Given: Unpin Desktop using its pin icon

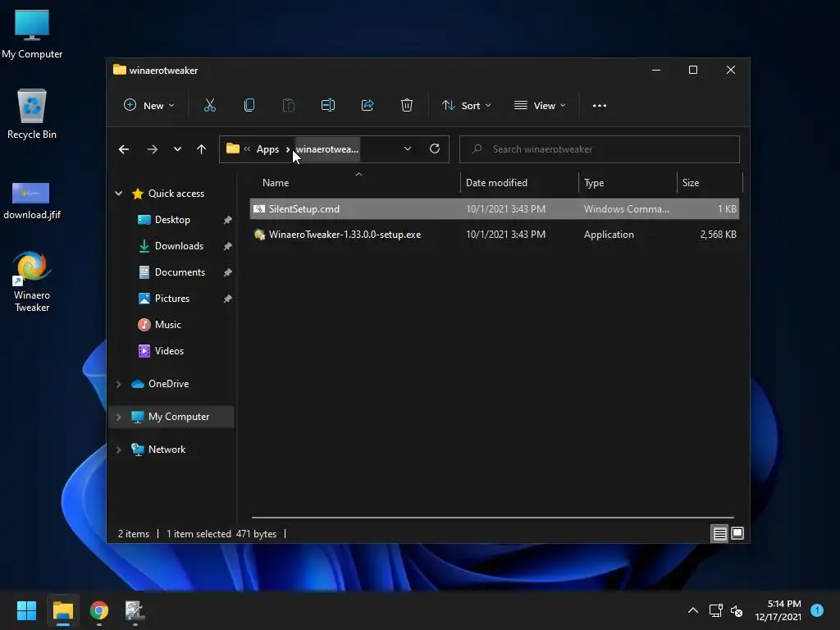Looking at the screenshot, I should tap(228, 220).
